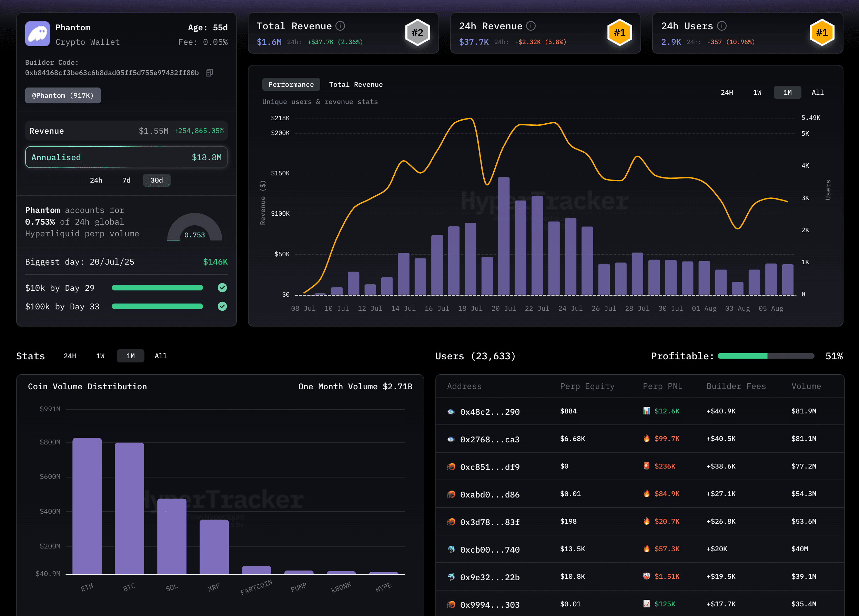Click the $100k by Day 33 progress bar
Viewport: 859px width, 616px height.
tap(157, 306)
